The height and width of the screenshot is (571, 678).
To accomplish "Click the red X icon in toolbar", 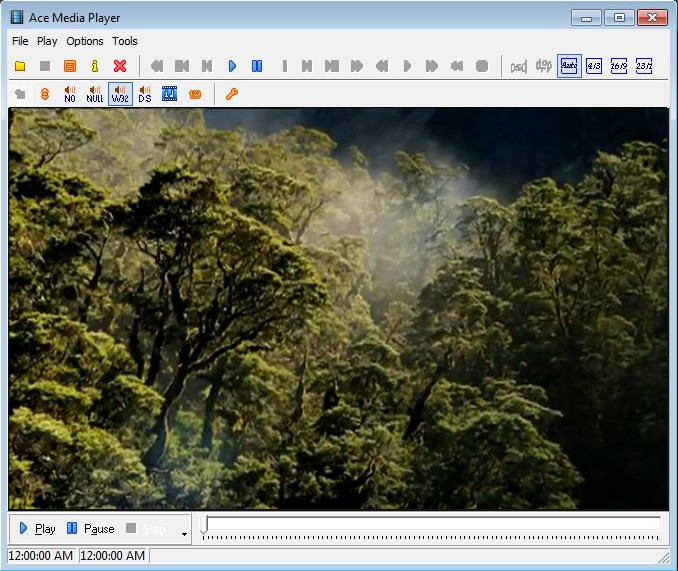I will [120, 66].
